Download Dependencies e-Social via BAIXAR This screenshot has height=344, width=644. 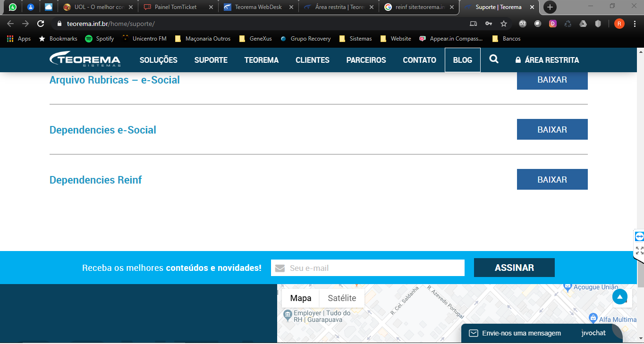click(552, 129)
